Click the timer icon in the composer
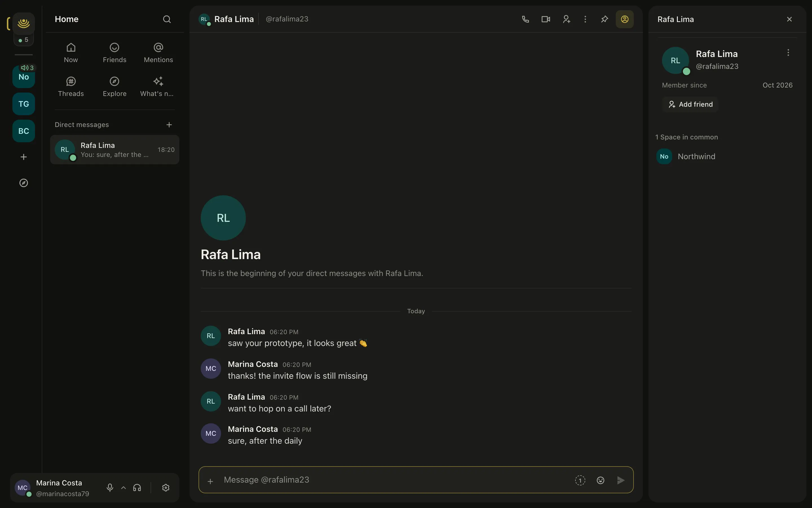 580,480
